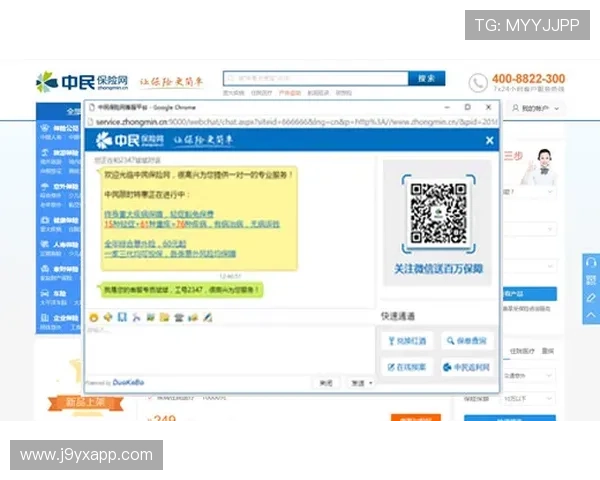Click the 400-8822-300 hotline number
The height and width of the screenshot is (480, 600).
528,78
